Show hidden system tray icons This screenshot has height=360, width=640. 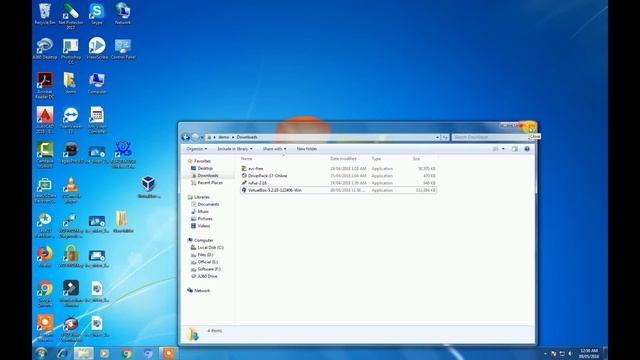coord(545,353)
